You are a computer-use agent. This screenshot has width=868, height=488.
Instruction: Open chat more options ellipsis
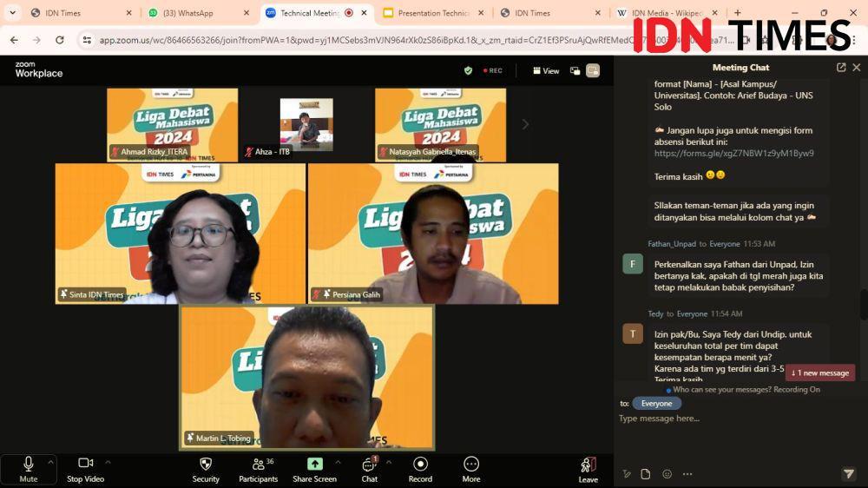687,473
